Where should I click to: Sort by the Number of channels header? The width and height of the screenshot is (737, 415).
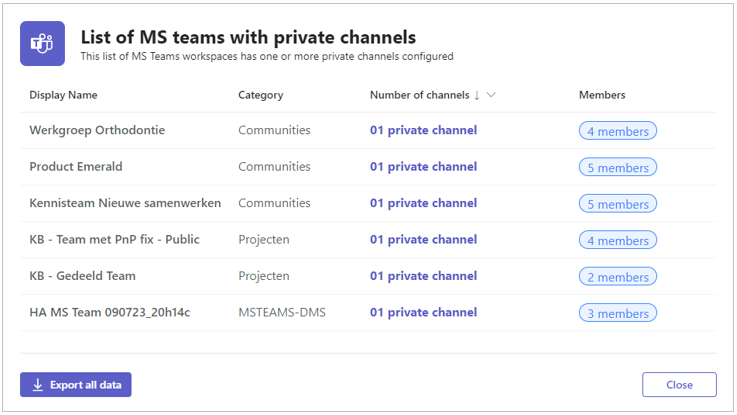click(419, 95)
